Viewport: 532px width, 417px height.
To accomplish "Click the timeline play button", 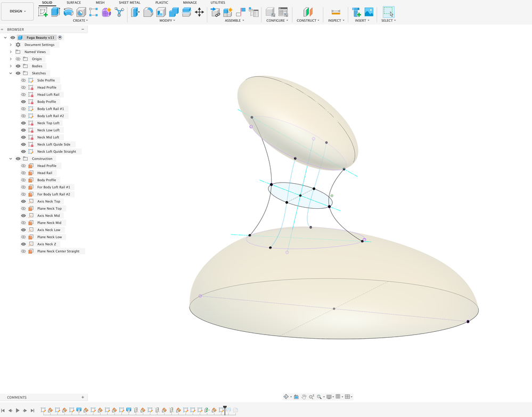I will [x=18, y=411].
